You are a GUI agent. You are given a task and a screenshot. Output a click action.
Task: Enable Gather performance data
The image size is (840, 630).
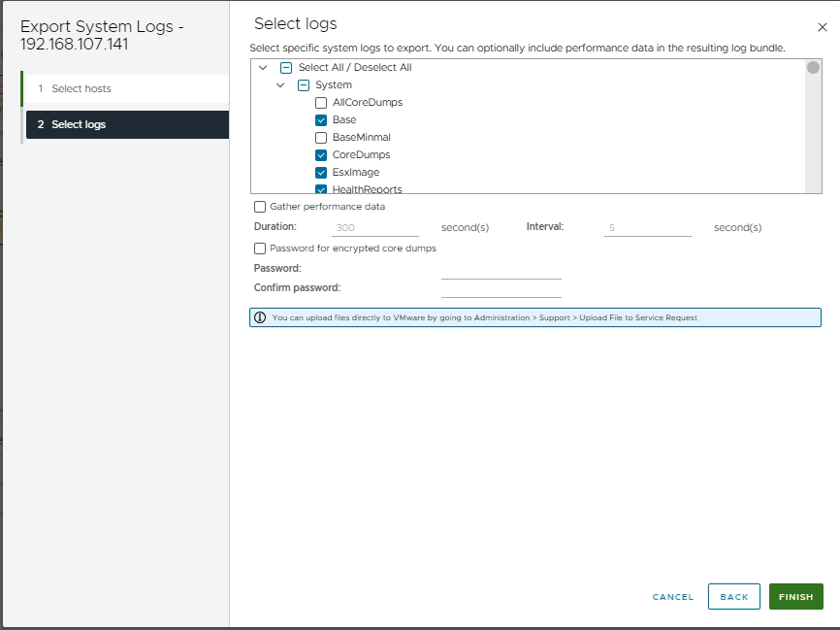tap(260, 207)
